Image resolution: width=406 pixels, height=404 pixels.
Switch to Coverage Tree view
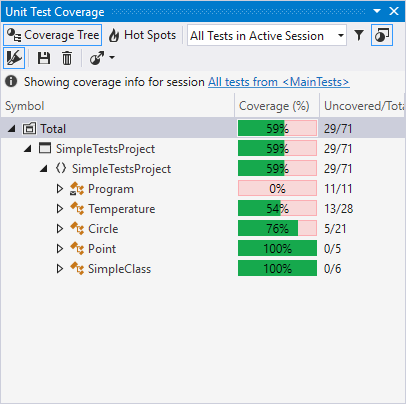pyautogui.click(x=53, y=35)
